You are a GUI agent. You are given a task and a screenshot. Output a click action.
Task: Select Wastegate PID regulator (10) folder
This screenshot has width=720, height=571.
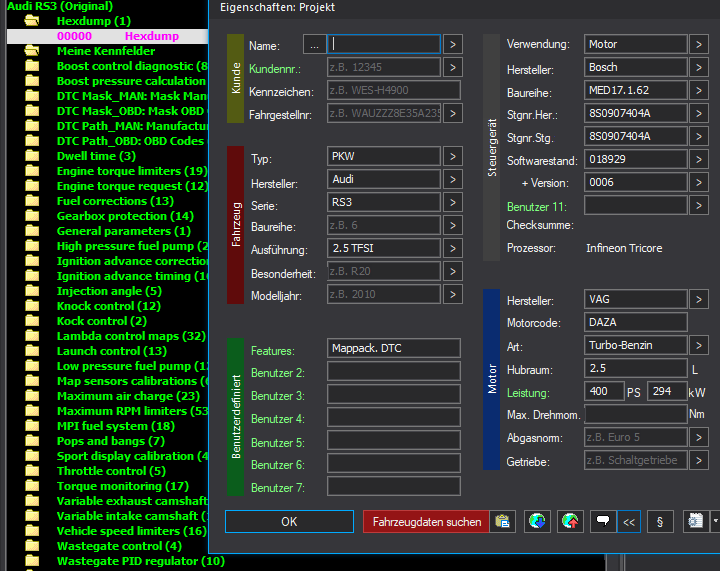point(141,561)
